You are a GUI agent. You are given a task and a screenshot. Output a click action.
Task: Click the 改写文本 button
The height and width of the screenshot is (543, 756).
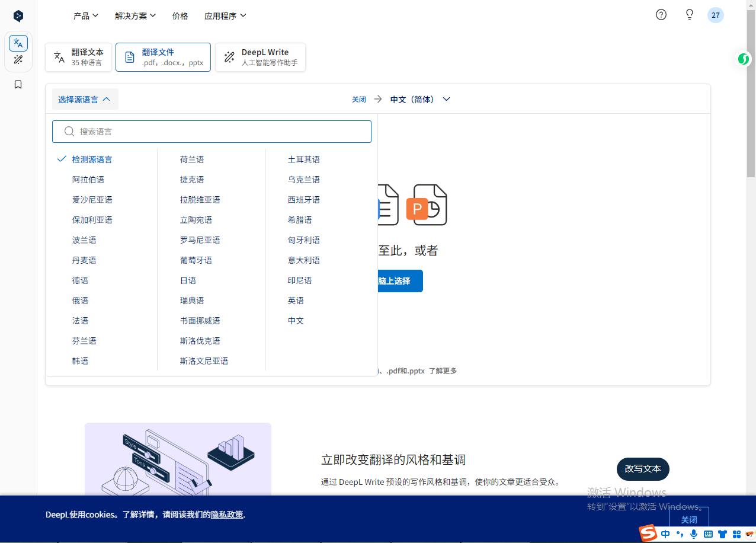(643, 469)
